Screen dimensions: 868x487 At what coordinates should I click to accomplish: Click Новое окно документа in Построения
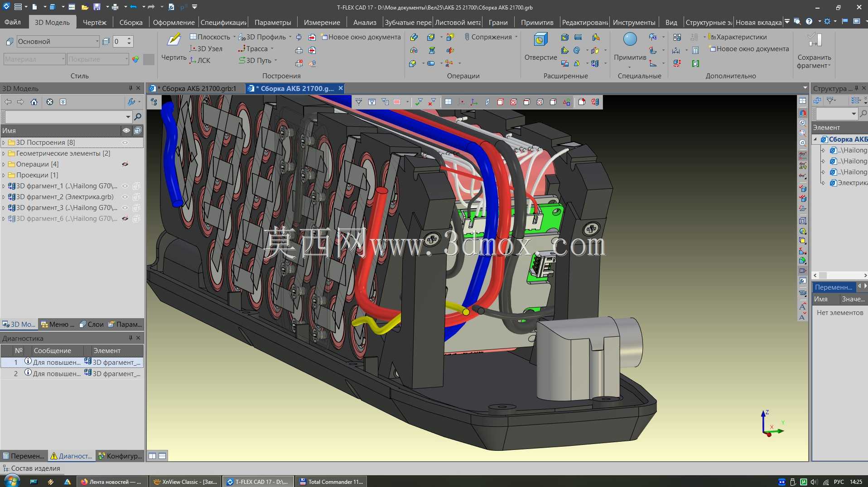pyautogui.click(x=361, y=37)
